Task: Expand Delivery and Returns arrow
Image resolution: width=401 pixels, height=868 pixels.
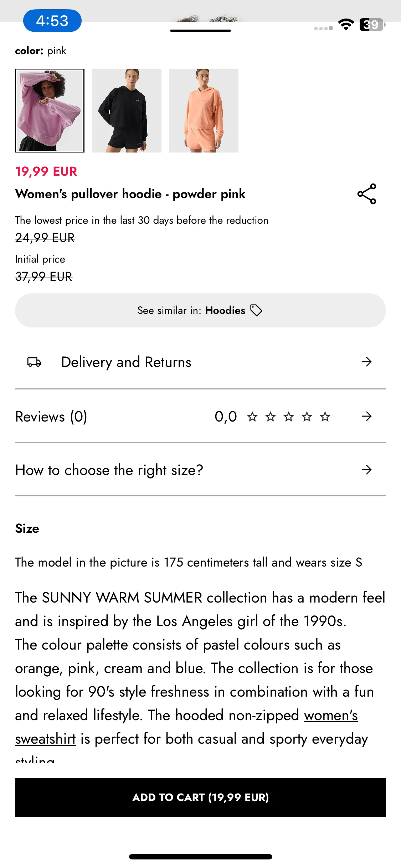Action: click(366, 362)
